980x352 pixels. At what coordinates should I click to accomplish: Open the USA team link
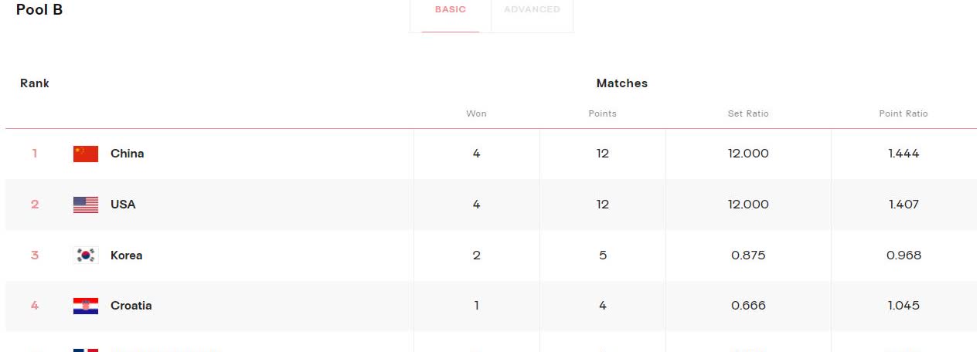click(x=123, y=205)
